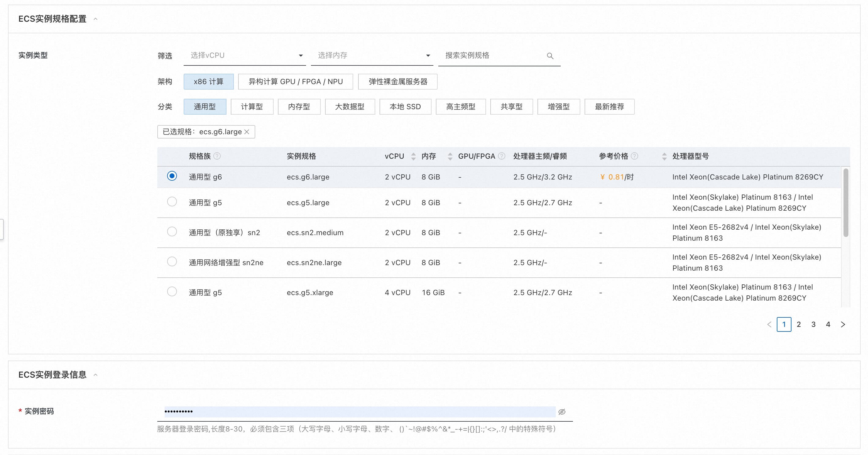Click current page 1 button

point(784,324)
